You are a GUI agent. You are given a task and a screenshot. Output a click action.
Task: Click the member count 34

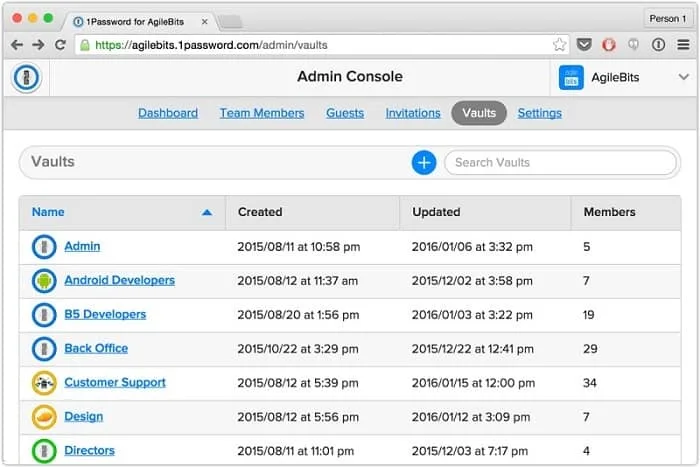[x=590, y=383]
